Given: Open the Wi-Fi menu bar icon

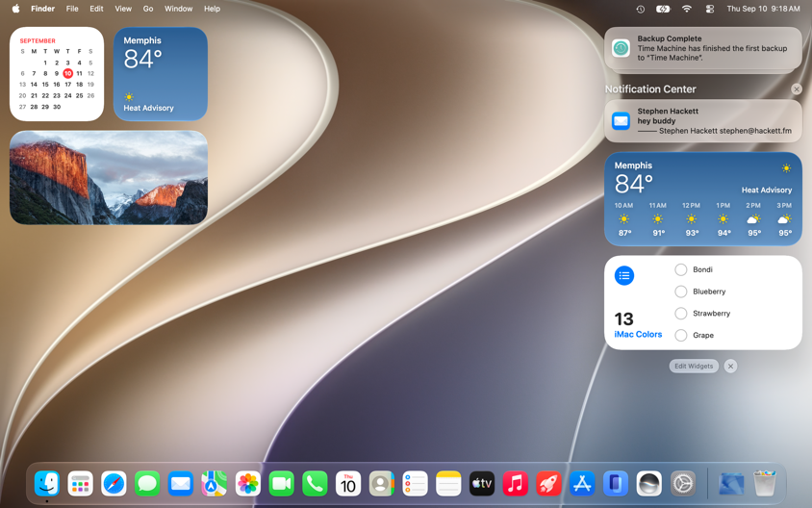Looking at the screenshot, I should click(687, 9).
